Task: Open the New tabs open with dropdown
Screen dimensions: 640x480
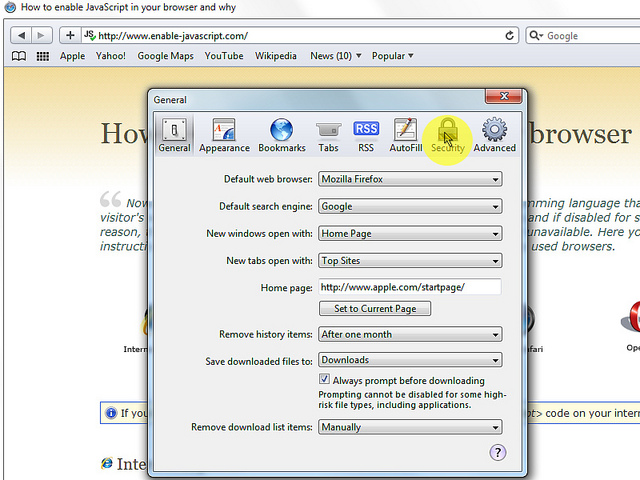Action: pyautogui.click(x=410, y=261)
